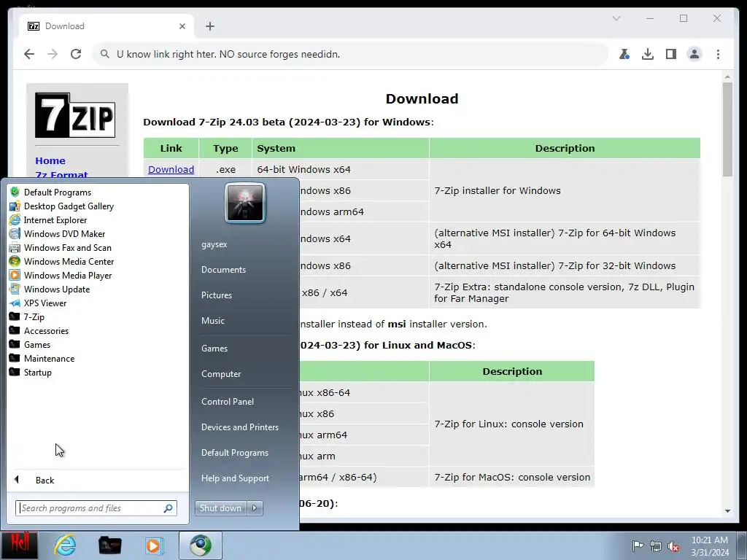This screenshot has height=560, width=747.
Task: Open the shut down options arrow
Action: click(x=255, y=508)
